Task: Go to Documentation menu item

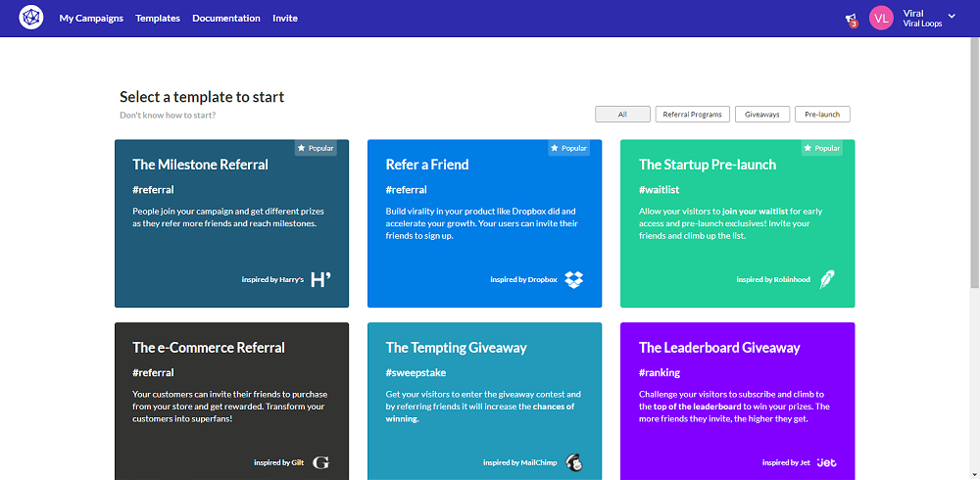Action: pos(226,19)
